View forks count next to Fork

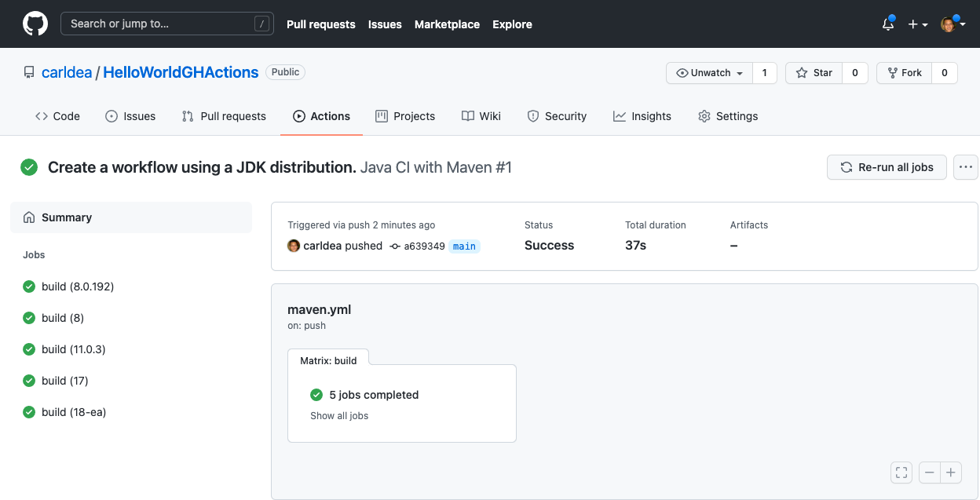945,73
